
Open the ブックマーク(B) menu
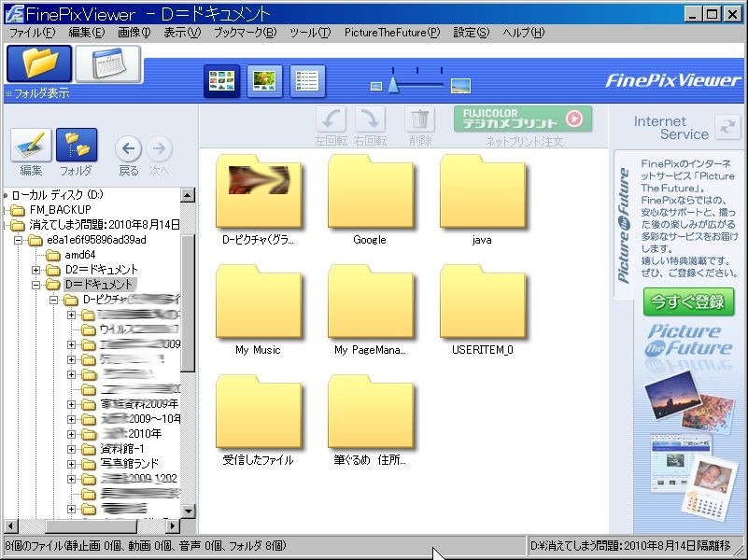tap(245, 33)
